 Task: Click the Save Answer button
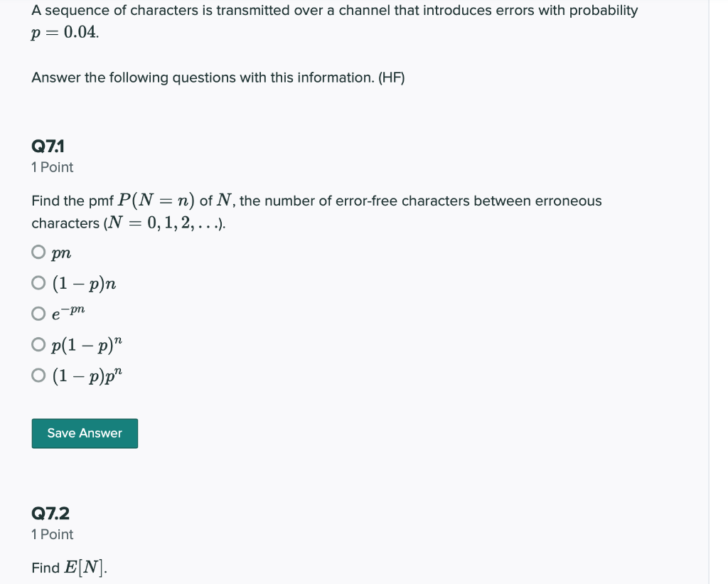[x=85, y=433]
